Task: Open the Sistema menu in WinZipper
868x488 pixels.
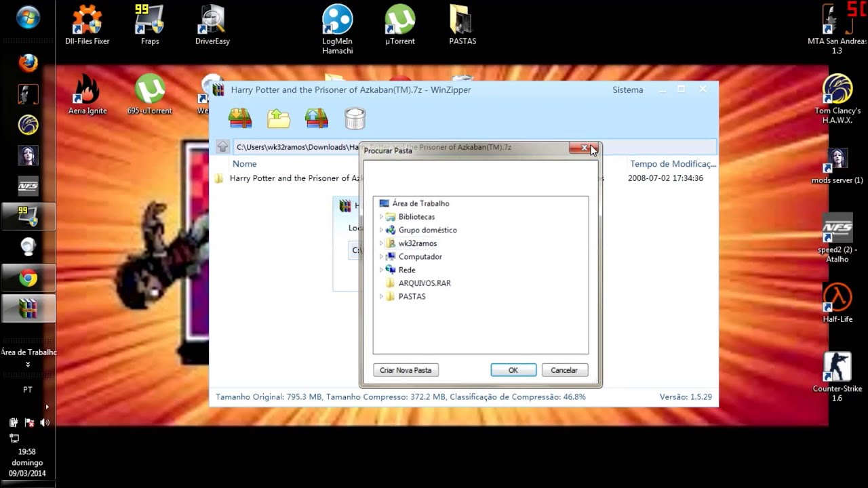Action: point(628,89)
